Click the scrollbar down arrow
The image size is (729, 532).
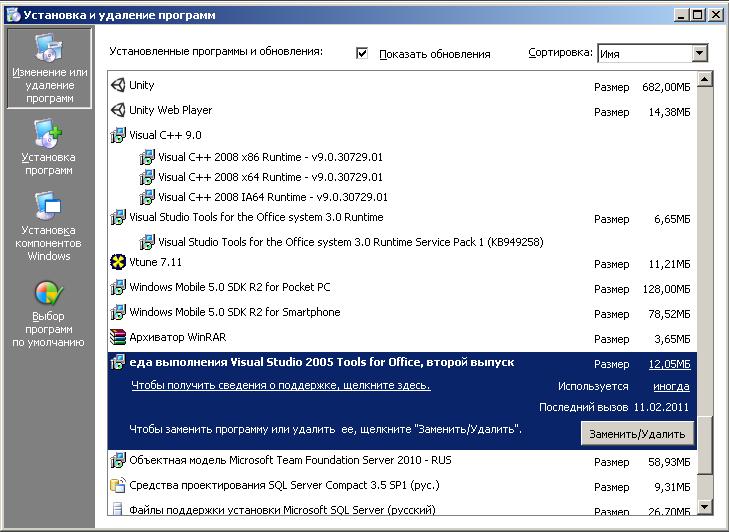pyautogui.click(x=705, y=506)
